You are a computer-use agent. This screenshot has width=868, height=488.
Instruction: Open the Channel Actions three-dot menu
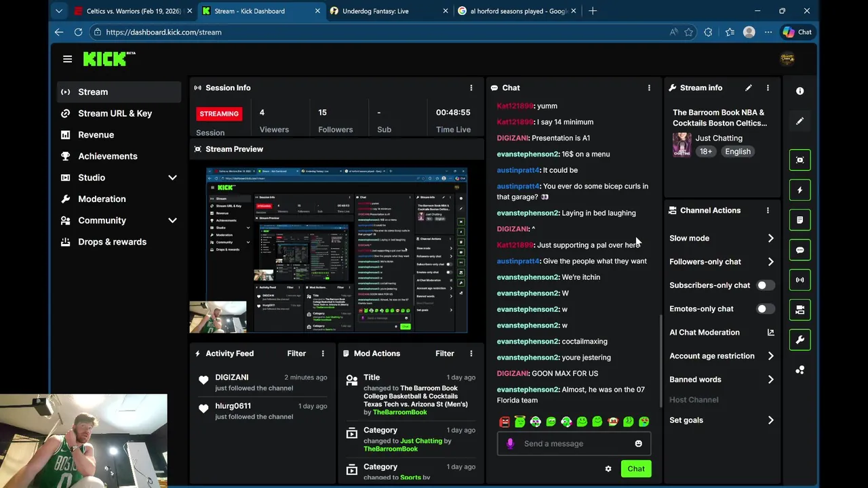(768, 211)
